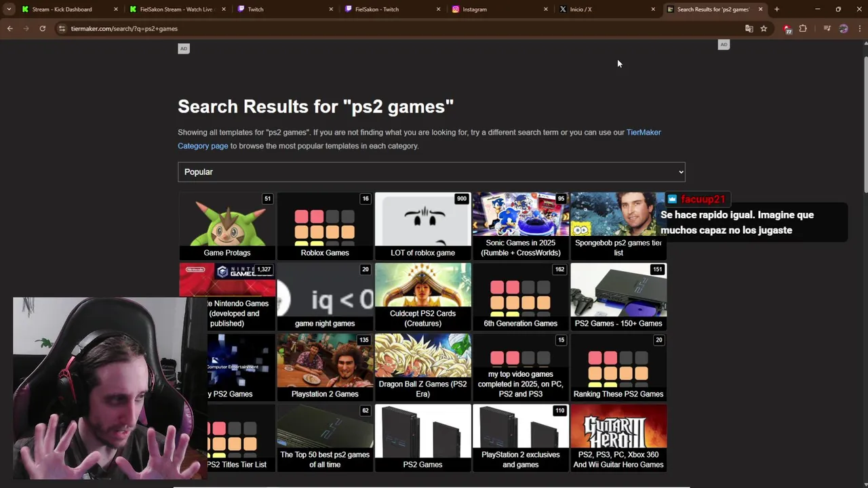This screenshot has height=488, width=868.
Task: Reload the TierMaker page
Action: coord(42,28)
